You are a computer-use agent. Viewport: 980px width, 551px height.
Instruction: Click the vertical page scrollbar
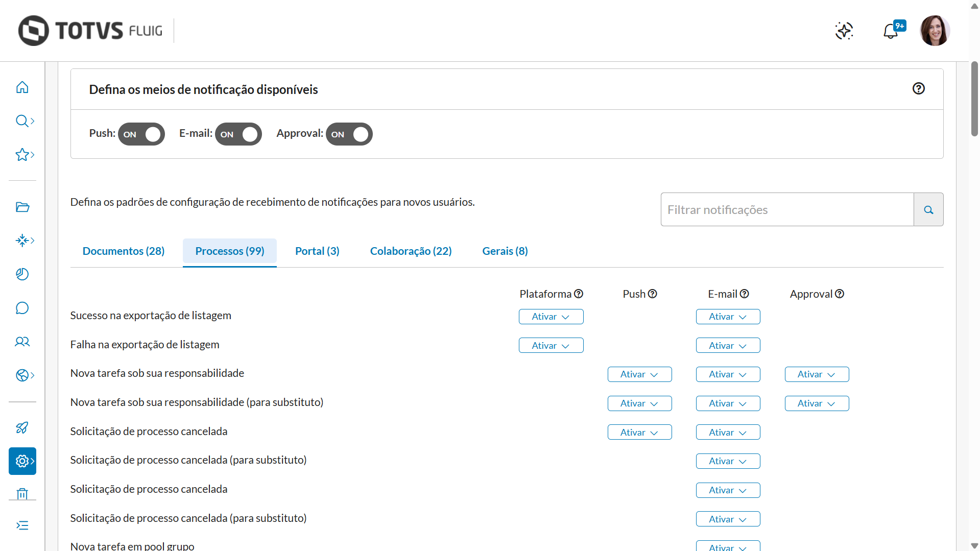pyautogui.click(x=974, y=99)
